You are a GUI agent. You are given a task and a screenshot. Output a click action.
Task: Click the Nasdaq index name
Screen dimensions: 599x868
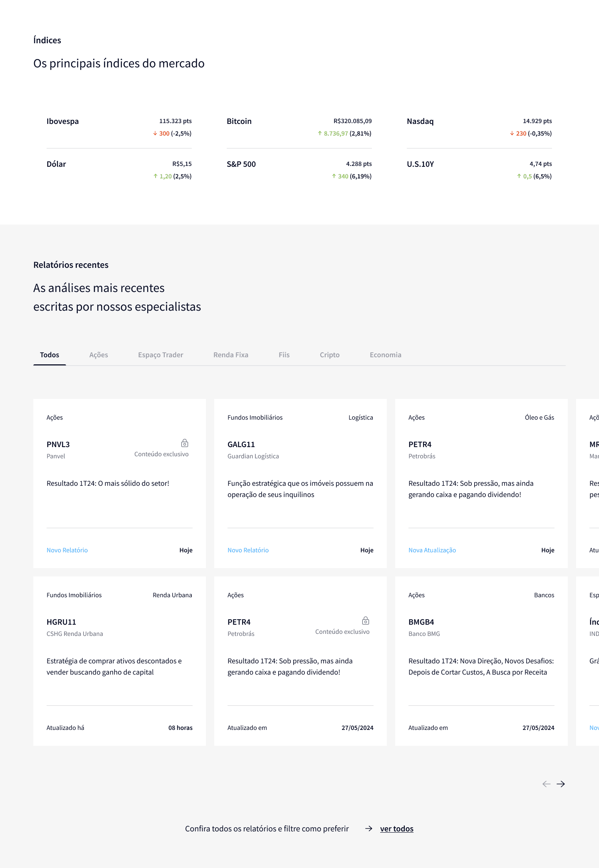pos(420,121)
